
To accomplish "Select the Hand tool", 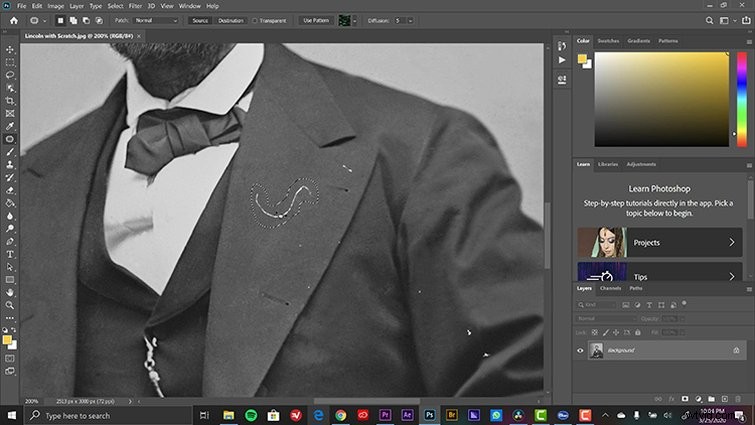I will [10, 292].
